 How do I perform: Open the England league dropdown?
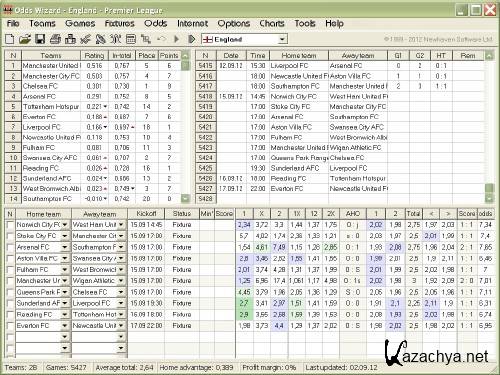pos(282,39)
